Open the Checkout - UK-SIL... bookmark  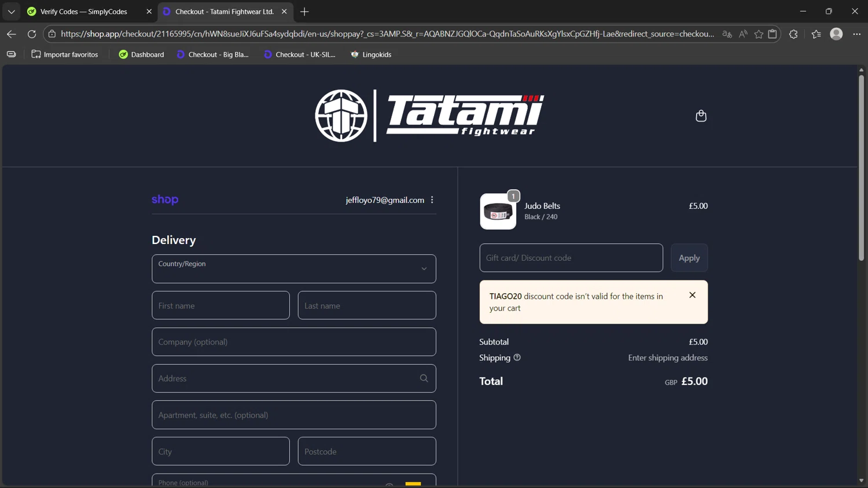click(299, 54)
